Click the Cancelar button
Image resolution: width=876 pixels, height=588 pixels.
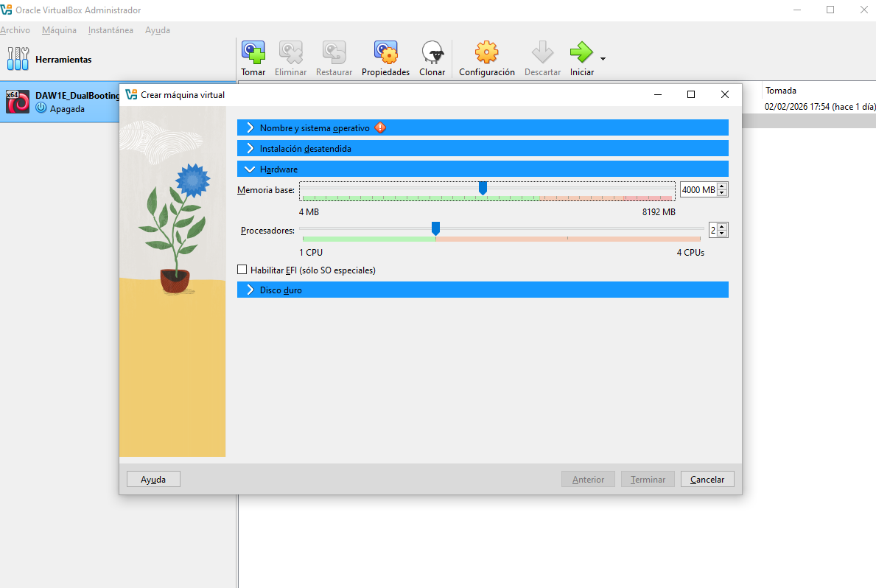(707, 479)
